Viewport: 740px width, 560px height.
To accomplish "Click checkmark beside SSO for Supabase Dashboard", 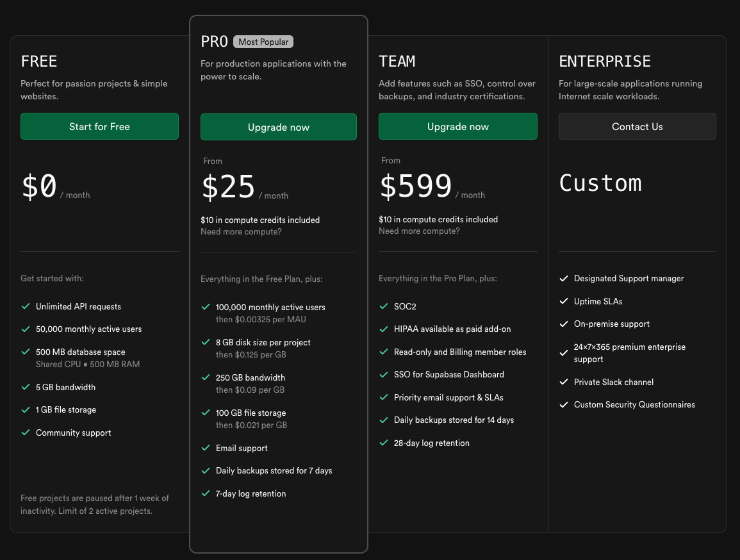I will (384, 375).
